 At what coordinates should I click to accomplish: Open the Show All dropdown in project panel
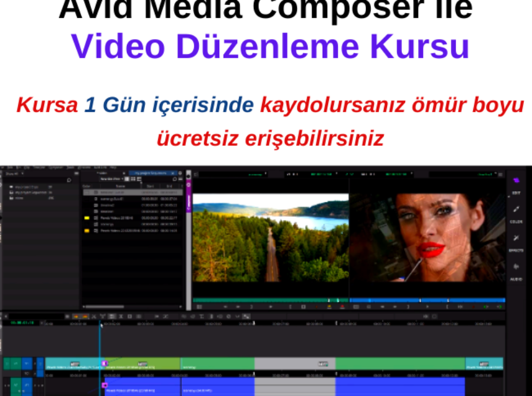(15, 174)
